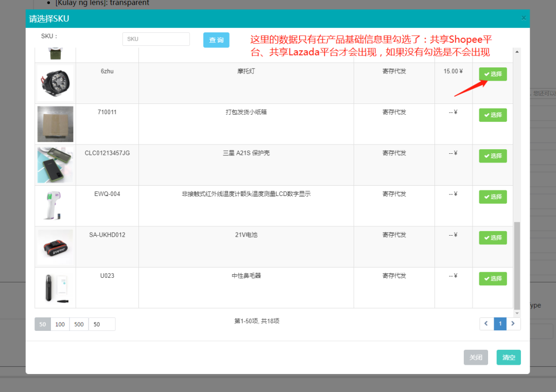Click product name 三星 A21S 保护壳

point(246,153)
